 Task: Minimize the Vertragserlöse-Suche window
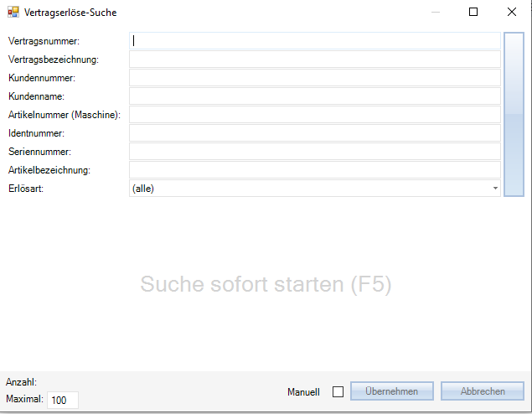[435, 13]
